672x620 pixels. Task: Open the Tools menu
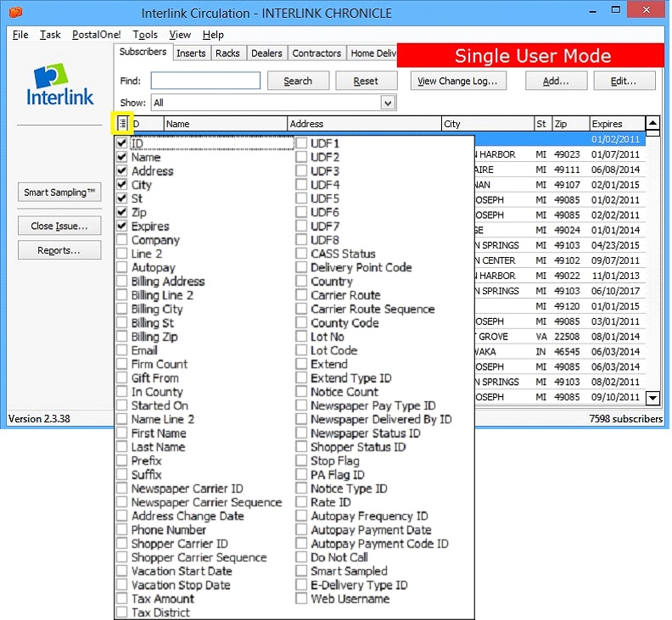click(x=145, y=35)
